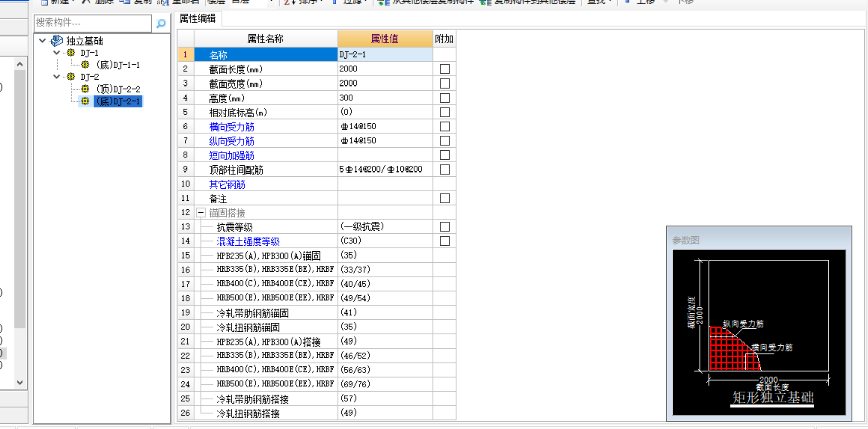Click the 矩形独立基础 parameter diagram
868x429 pixels.
point(759,332)
